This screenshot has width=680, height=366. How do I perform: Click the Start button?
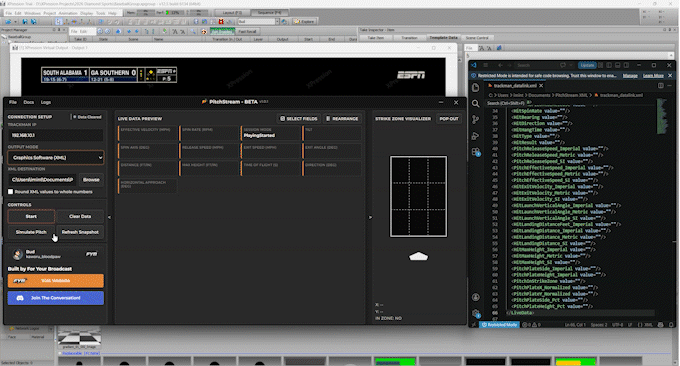point(31,216)
